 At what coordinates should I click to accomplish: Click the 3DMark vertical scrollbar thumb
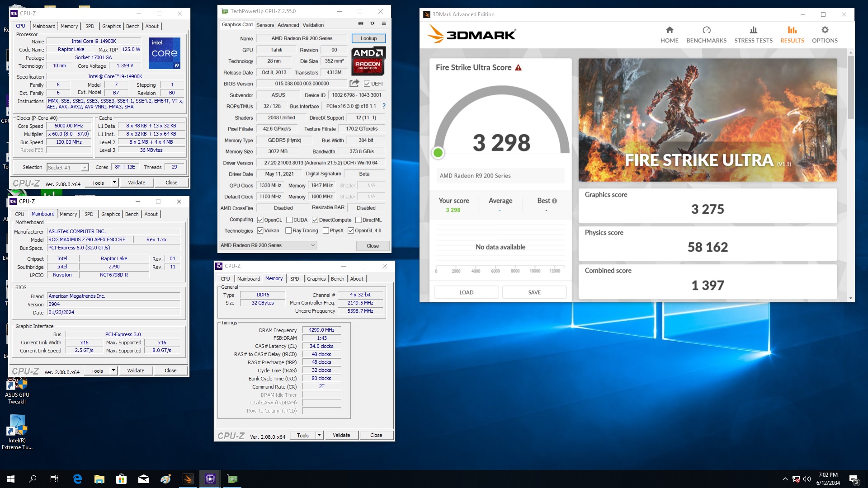click(x=851, y=87)
